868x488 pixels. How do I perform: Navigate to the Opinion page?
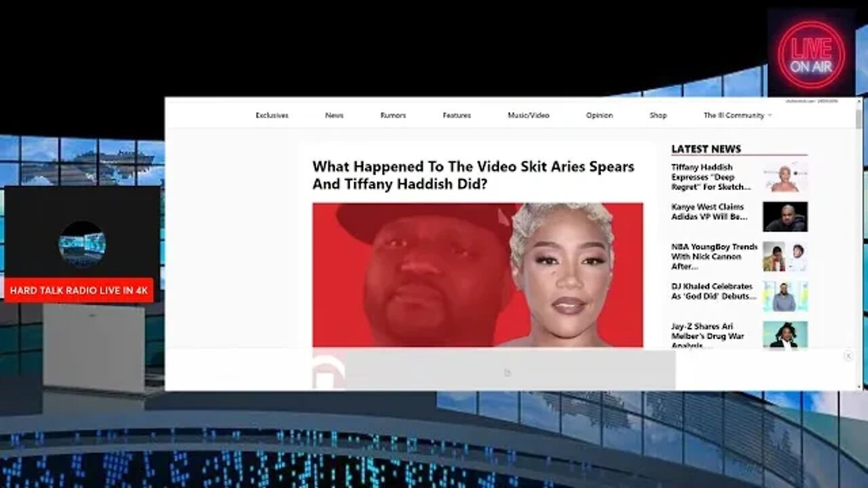click(599, 115)
